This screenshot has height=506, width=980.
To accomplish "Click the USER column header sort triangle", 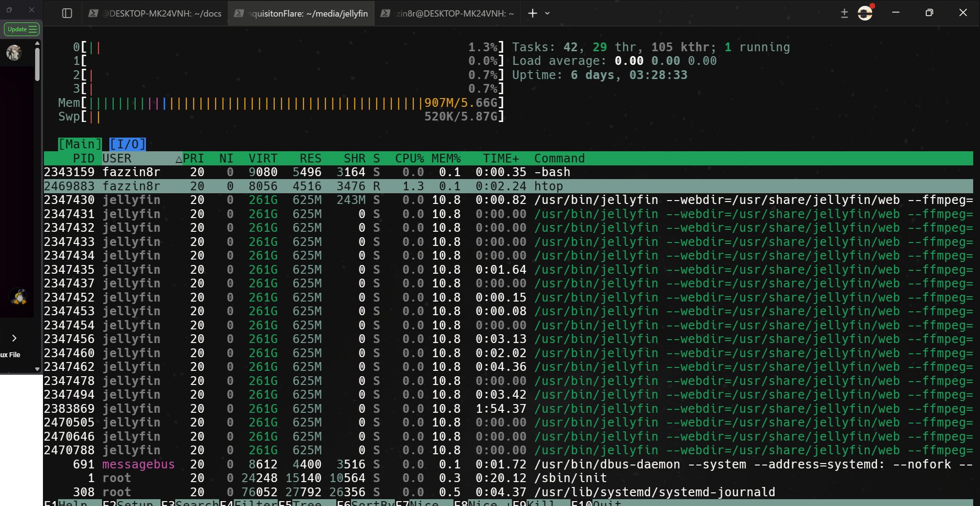I will click(179, 159).
